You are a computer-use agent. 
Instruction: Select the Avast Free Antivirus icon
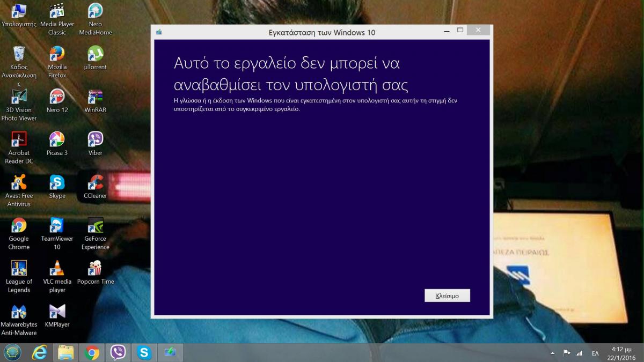(19, 191)
